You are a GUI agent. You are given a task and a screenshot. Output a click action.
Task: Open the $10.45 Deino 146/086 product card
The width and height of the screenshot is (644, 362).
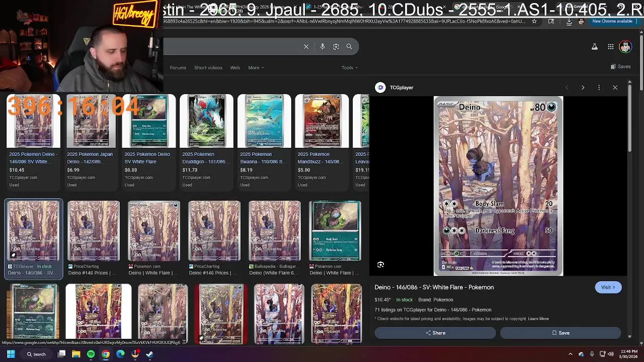coord(33,141)
